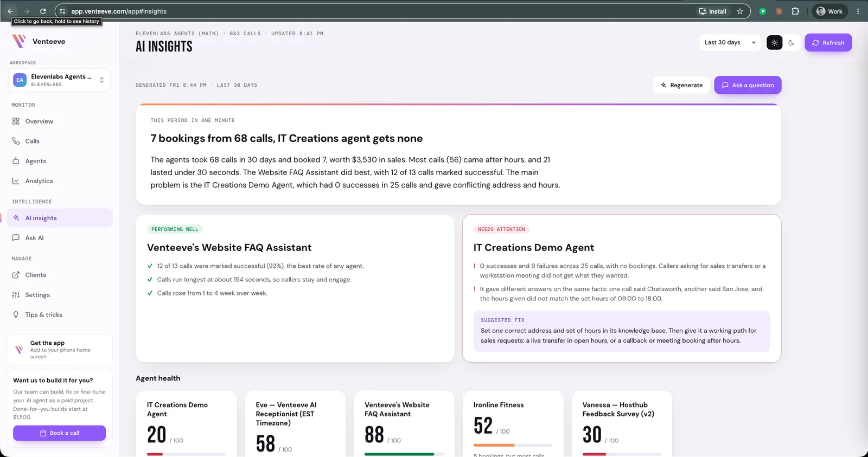The width and height of the screenshot is (868, 457).
Task: Expand the Elevenlabs Agents workspace switcher
Action: click(60, 80)
